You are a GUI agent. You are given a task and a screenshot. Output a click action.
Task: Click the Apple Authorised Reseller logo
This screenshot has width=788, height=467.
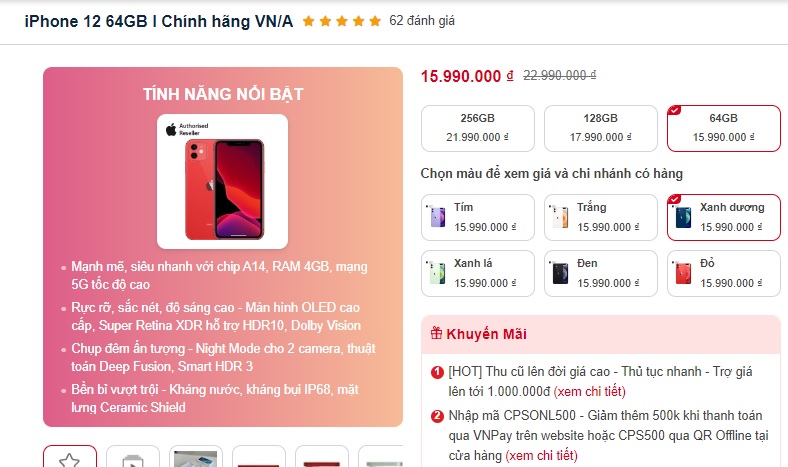[187, 129]
